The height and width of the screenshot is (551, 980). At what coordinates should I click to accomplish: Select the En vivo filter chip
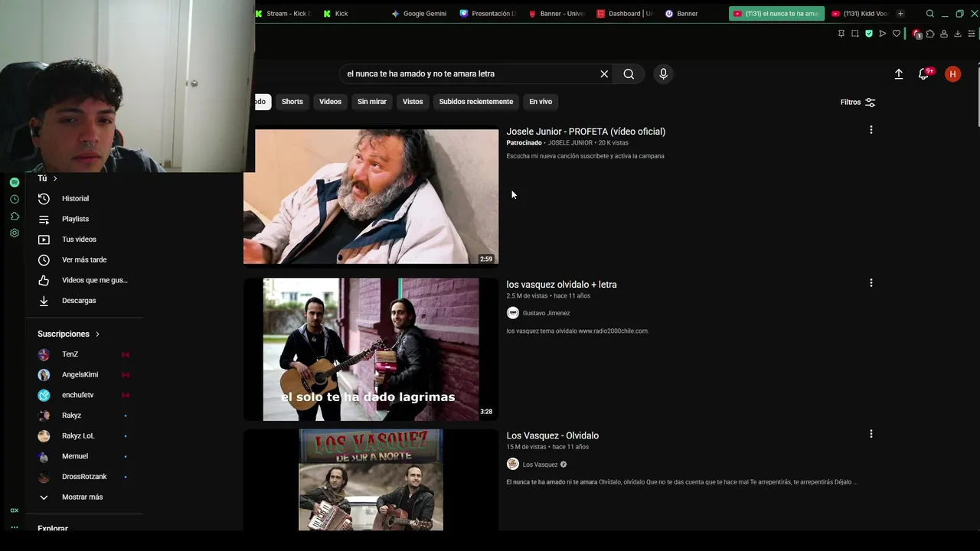coord(541,102)
